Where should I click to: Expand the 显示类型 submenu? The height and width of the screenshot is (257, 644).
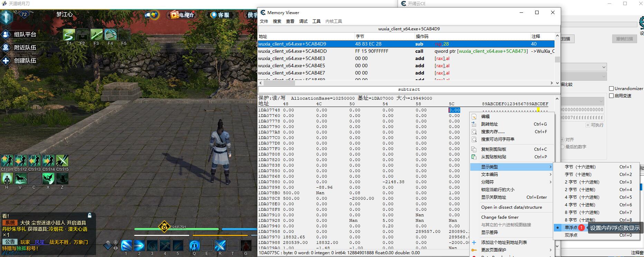(x=512, y=167)
